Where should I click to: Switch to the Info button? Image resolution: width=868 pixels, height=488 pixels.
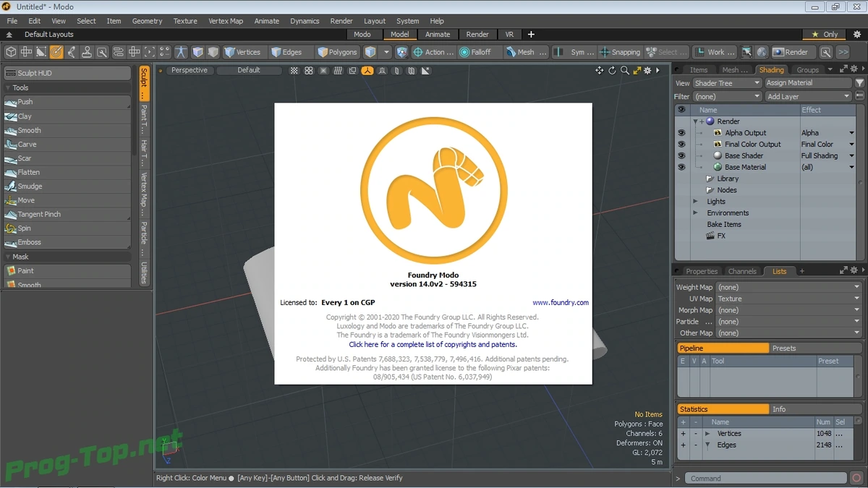click(x=817, y=409)
